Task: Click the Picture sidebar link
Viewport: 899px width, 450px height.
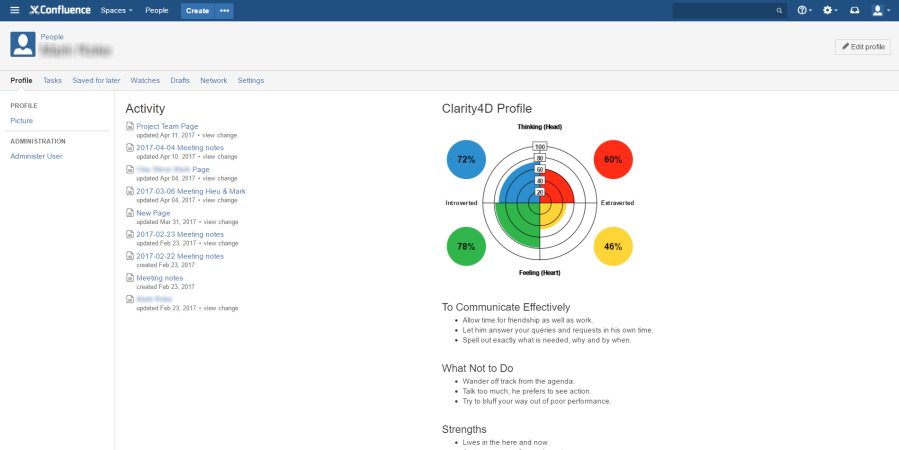Action: (22, 121)
